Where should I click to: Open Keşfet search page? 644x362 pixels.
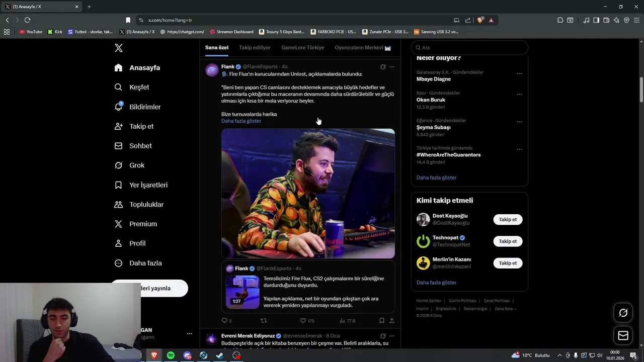[x=132, y=87]
